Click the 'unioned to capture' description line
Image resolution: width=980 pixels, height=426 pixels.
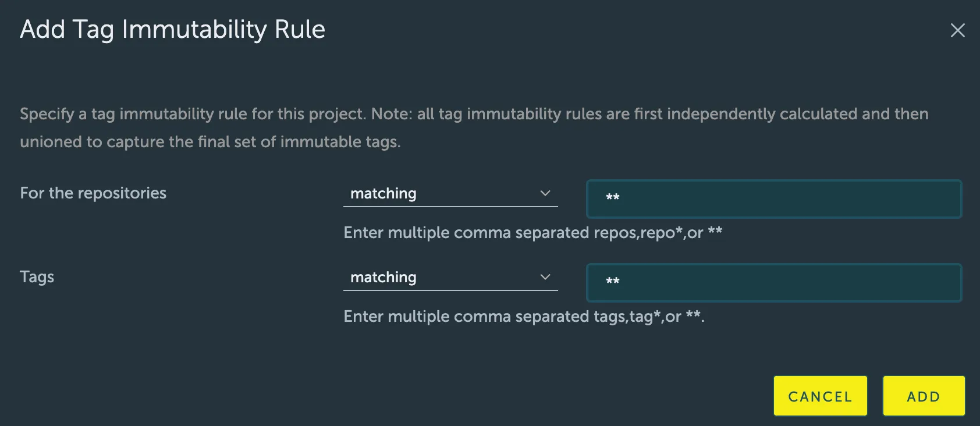tap(210, 142)
